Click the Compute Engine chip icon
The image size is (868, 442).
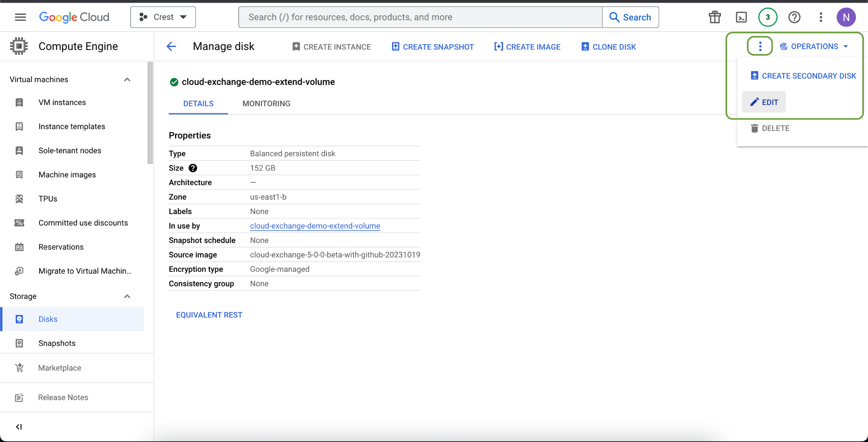click(x=19, y=46)
